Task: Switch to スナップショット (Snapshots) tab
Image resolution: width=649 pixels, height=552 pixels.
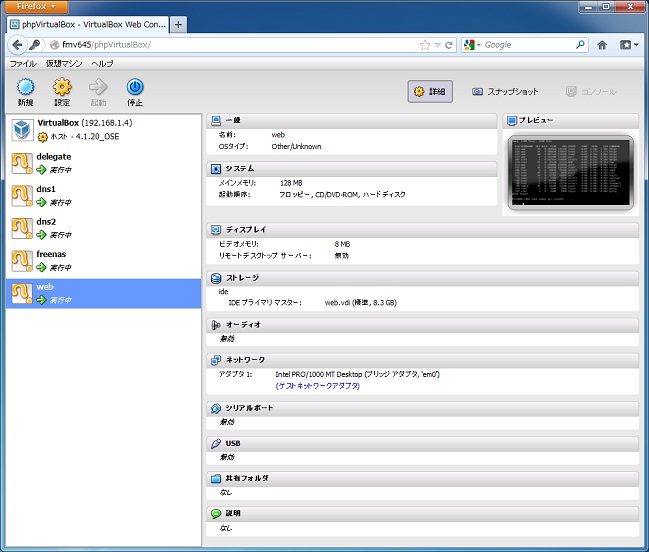Action: tap(505, 91)
